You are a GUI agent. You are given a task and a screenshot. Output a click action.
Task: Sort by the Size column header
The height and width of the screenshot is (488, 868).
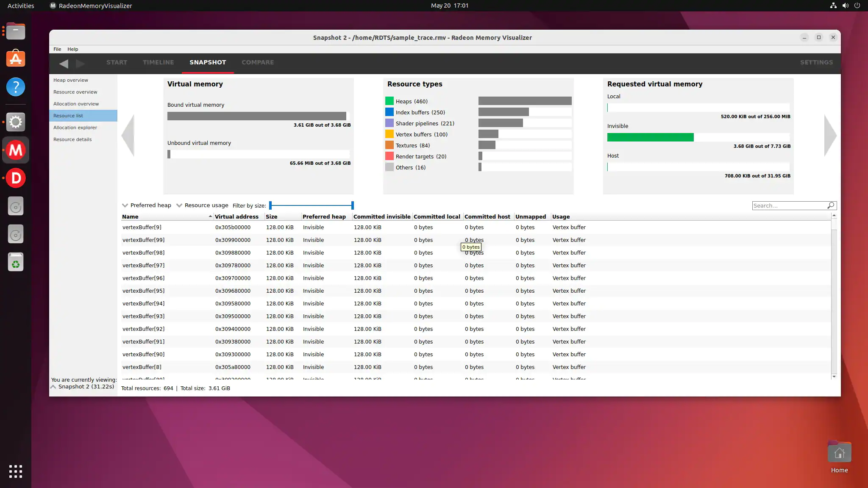tap(272, 216)
